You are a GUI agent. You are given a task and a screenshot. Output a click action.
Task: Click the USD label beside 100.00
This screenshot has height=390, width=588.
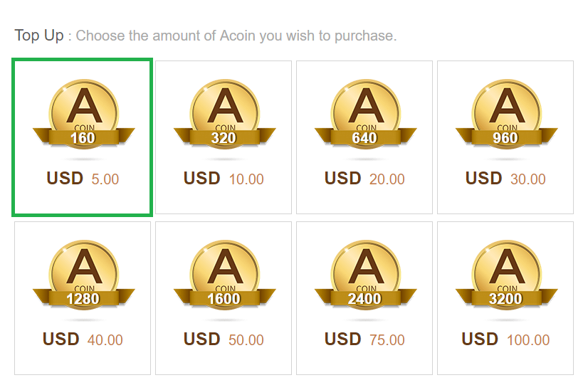[480, 339]
